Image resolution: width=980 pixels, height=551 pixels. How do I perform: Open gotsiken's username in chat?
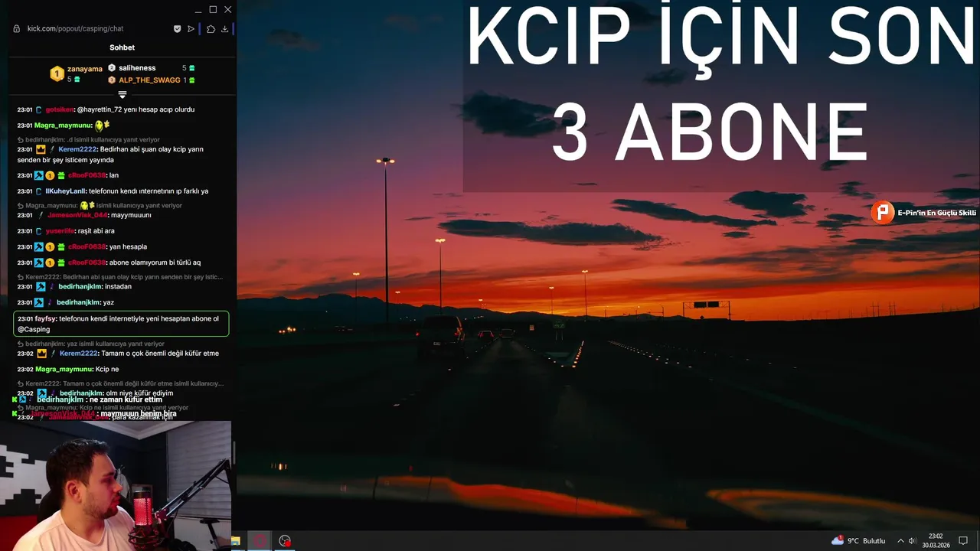(x=60, y=109)
